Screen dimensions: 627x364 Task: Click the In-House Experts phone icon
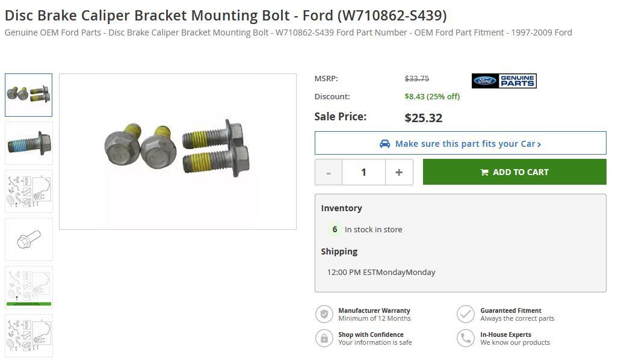coord(465,338)
